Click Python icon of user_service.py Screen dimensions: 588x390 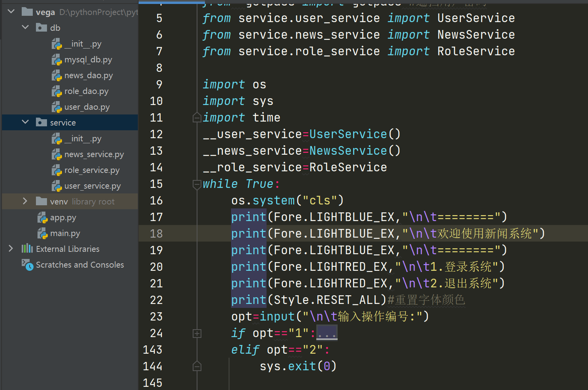(x=57, y=186)
